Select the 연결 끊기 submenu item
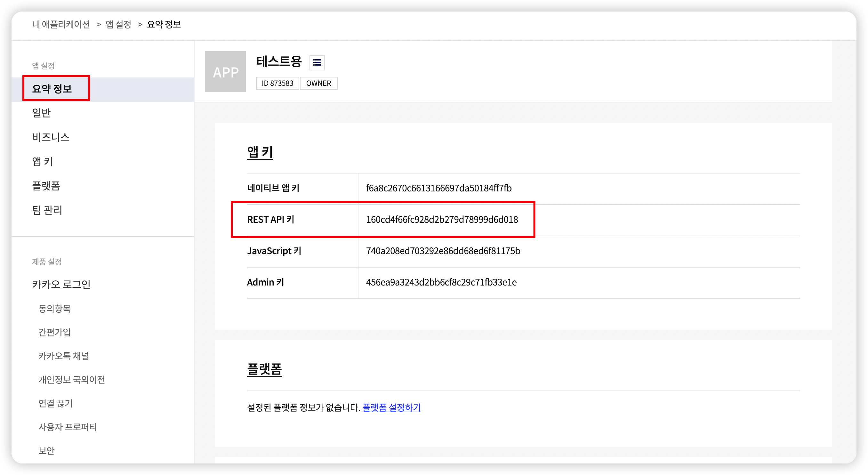 coord(55,403)
